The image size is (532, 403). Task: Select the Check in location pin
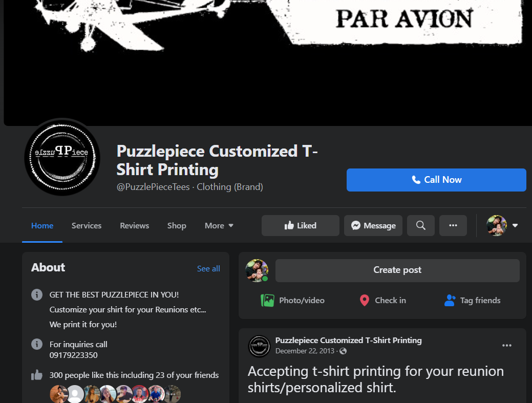pyautogui.click(x=365, y=300)
